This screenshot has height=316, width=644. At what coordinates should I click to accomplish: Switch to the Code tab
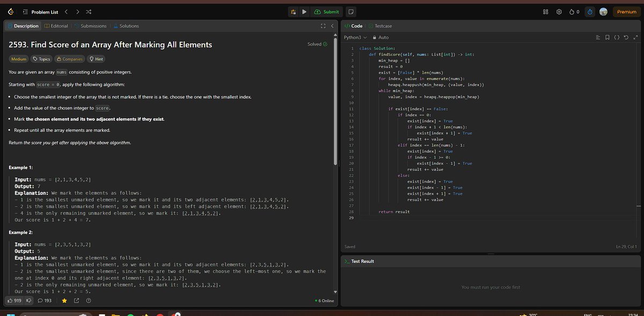pos(354,26)
